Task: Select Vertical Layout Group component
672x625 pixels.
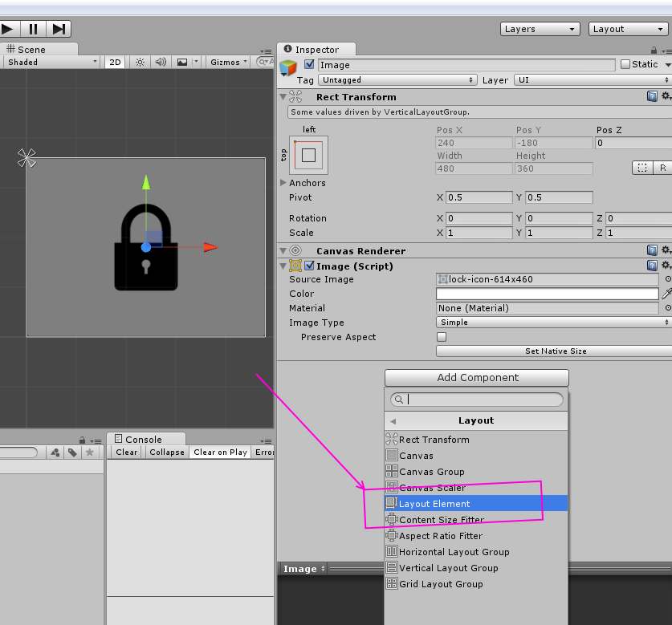Action: pyautogui.click(x=476, y=568)
